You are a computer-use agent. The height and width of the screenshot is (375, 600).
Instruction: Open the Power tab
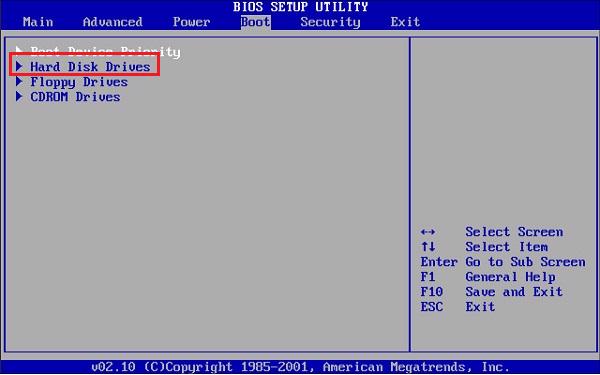[191, 22]
